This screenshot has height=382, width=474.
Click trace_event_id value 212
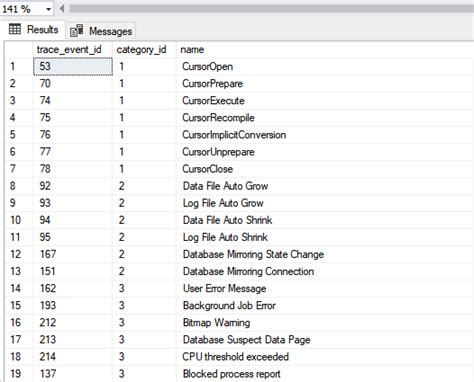(73, 323)
